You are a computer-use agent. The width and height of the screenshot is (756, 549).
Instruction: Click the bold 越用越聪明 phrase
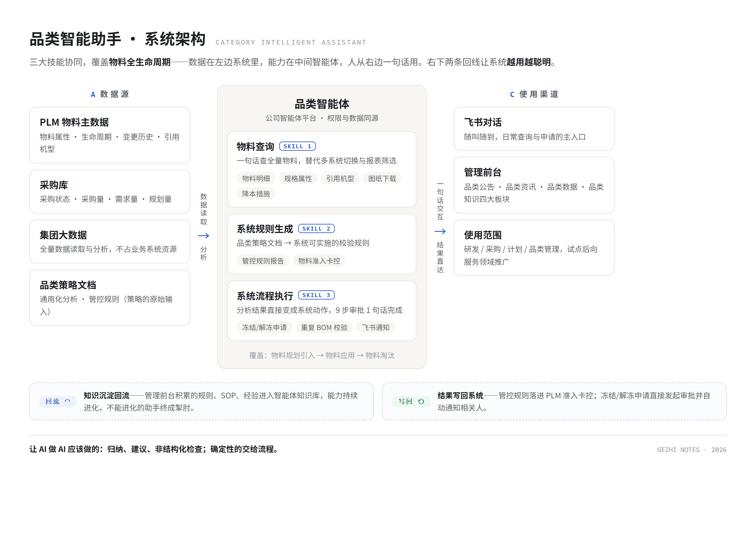528,62
